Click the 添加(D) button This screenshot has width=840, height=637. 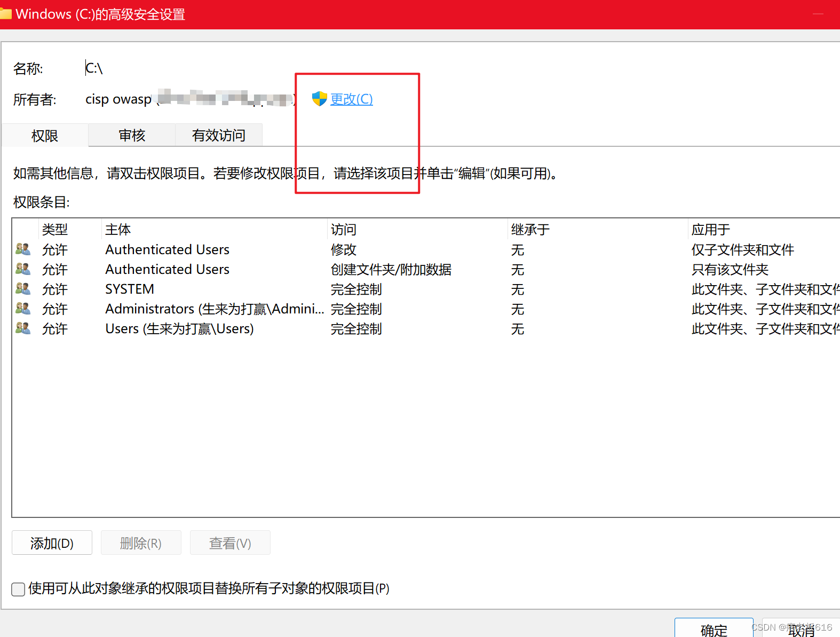(x=52, y=543)
